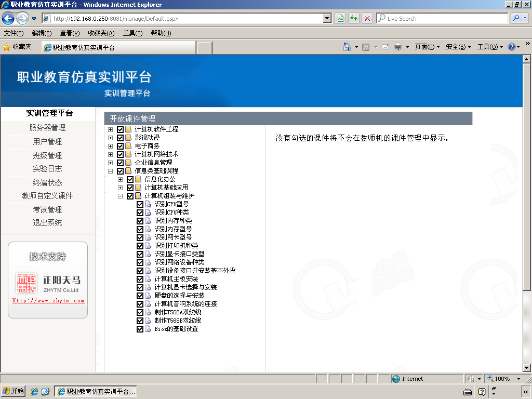532x399 pixels.
Task: Click the 开始 Start button
Action: point(13,391)
